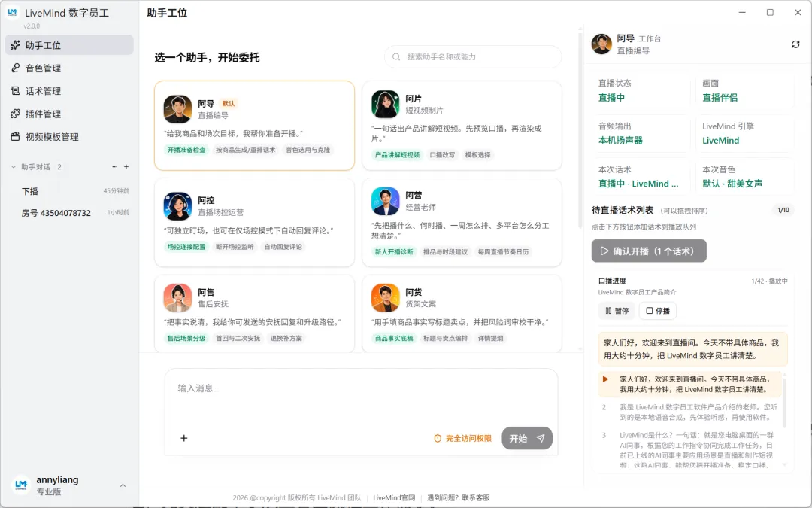Click the LiveMind logo icon in the title bar
The width and height of the screenshot is (812, 508).
(13, 12)
